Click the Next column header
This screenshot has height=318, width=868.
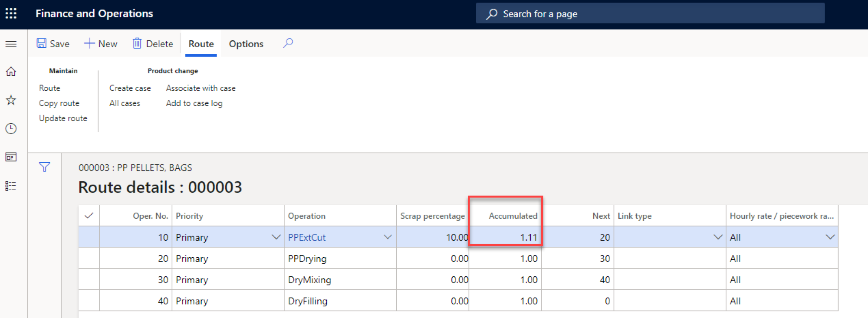point(577,216)
